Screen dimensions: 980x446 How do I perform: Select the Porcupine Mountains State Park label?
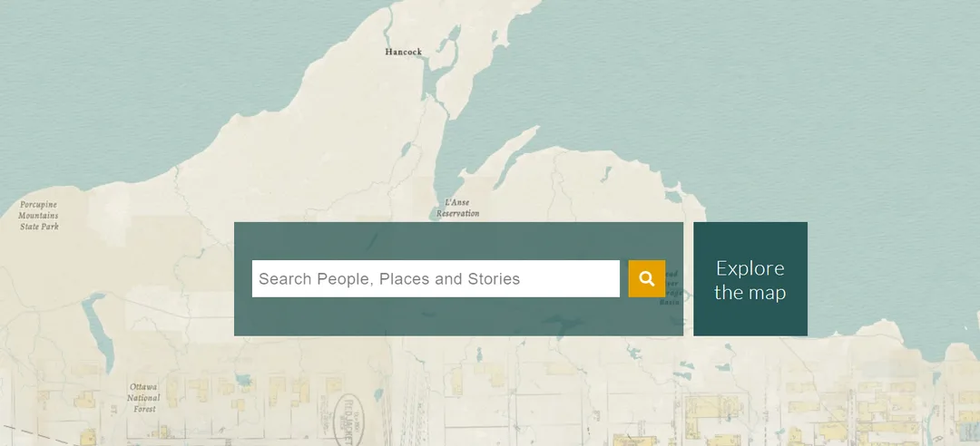click(39, 216)
